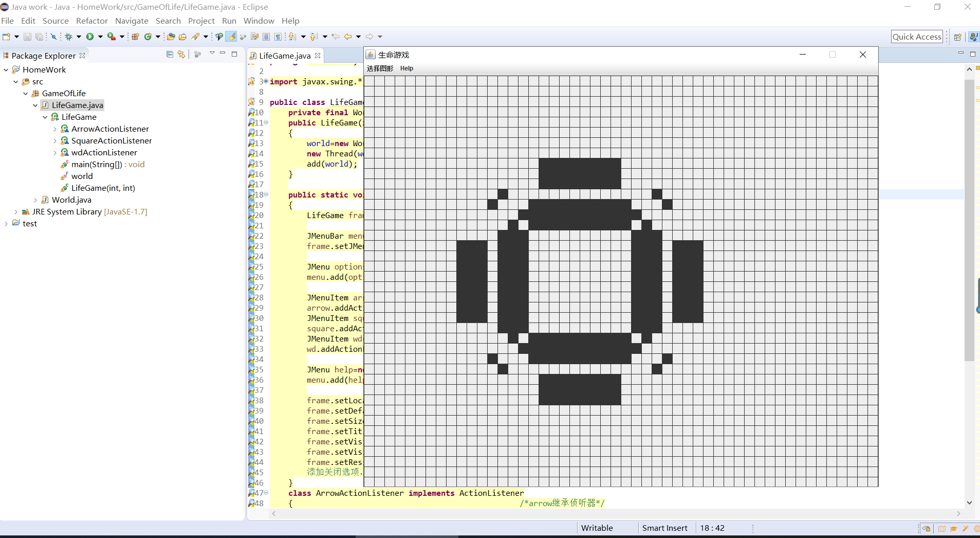Click the Open Type icon

[171, 37]
